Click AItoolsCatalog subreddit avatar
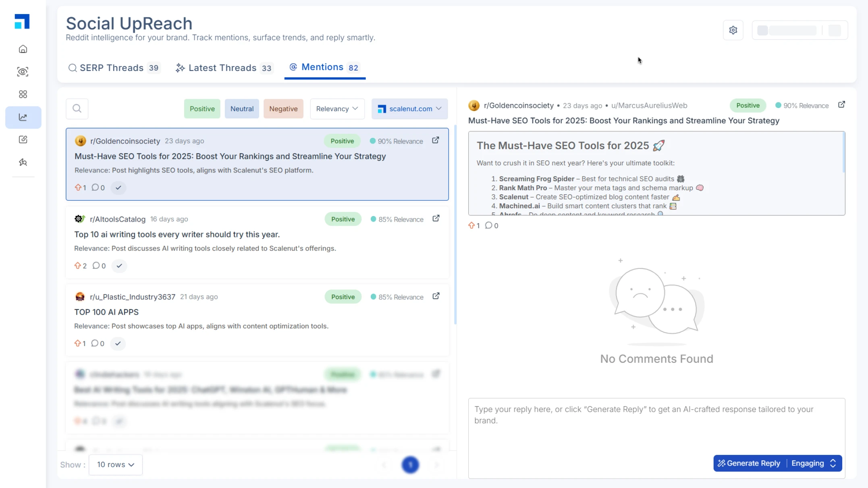 click(x=80, y=219)
